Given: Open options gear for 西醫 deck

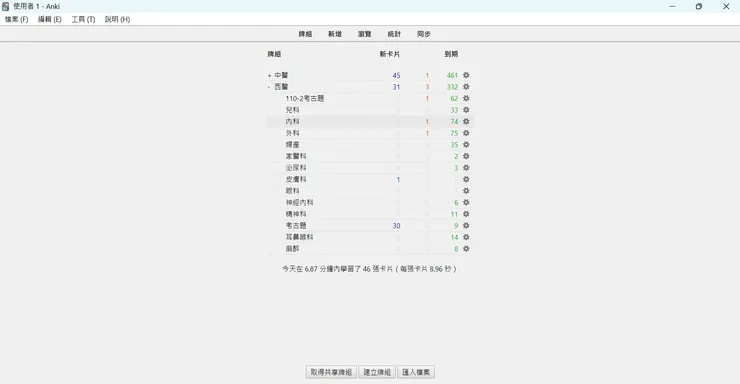Looking at the screenshot, I should point(466,87).
